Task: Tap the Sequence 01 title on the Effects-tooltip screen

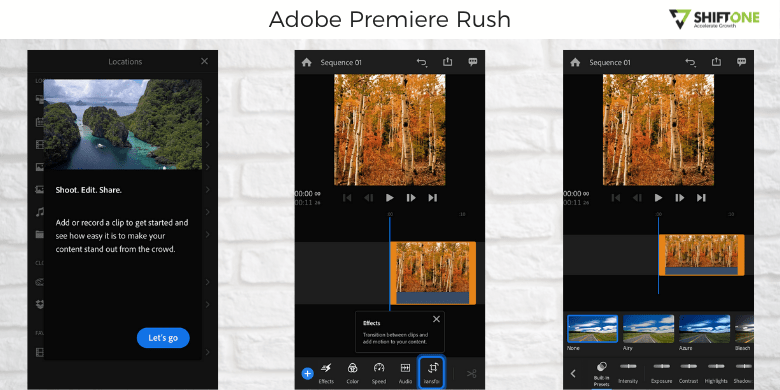Action: [341, 63]
